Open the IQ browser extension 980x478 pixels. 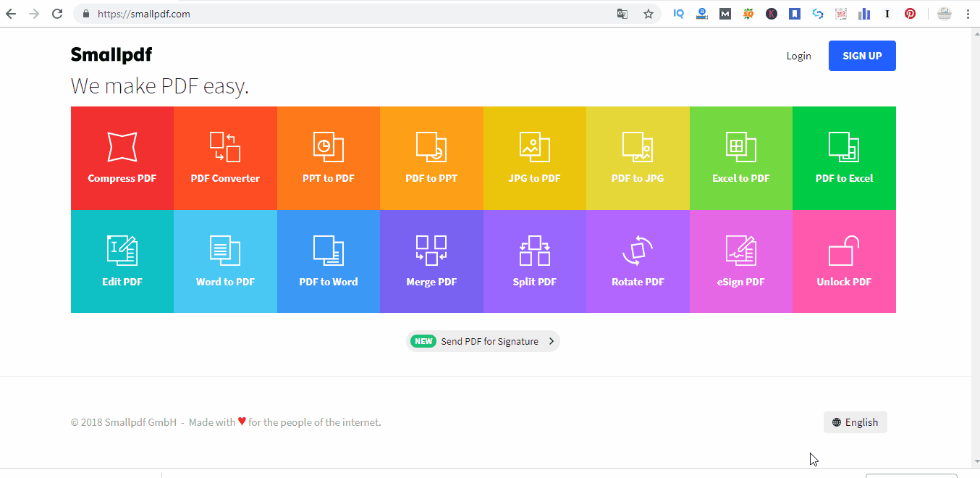click(x=678, y=14)
